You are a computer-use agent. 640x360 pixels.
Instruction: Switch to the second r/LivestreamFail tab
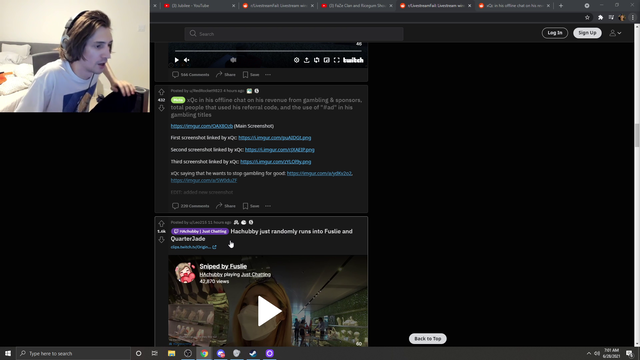pos(436,6)
